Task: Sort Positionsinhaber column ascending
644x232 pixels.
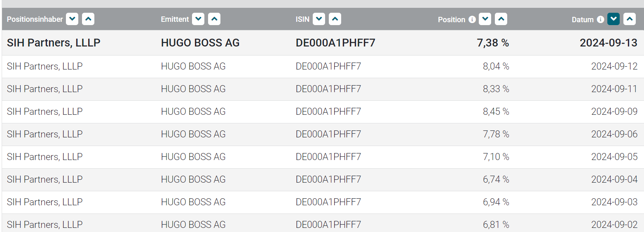Action: pyautogui.click(x=88, y=19)
